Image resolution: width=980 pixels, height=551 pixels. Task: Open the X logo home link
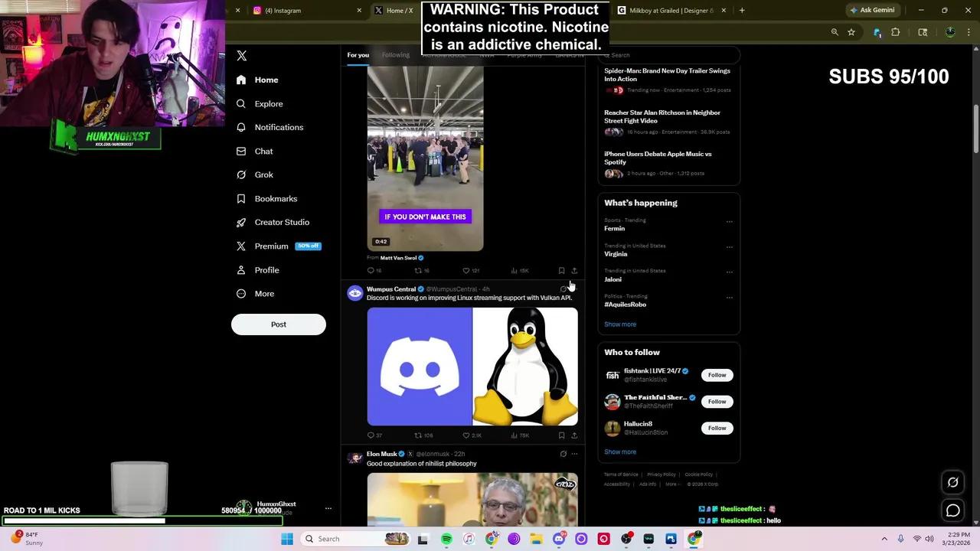coord(242,56)
